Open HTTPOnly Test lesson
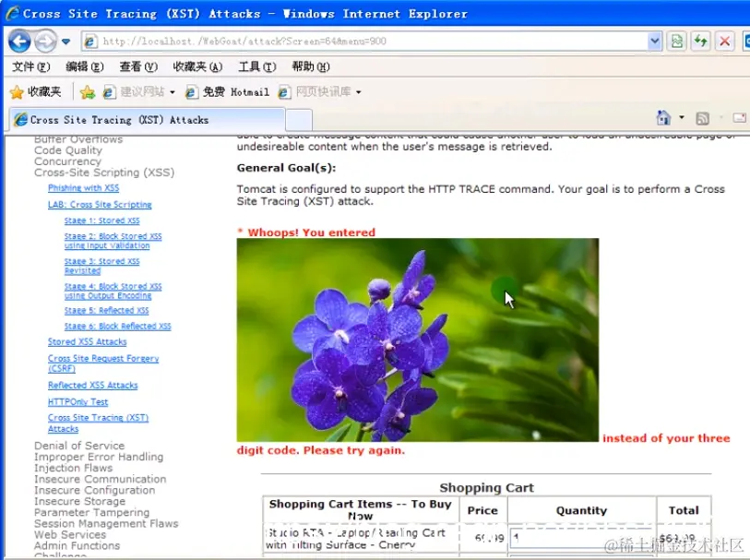The image size is (750, 560). click(x=77, y=402)
